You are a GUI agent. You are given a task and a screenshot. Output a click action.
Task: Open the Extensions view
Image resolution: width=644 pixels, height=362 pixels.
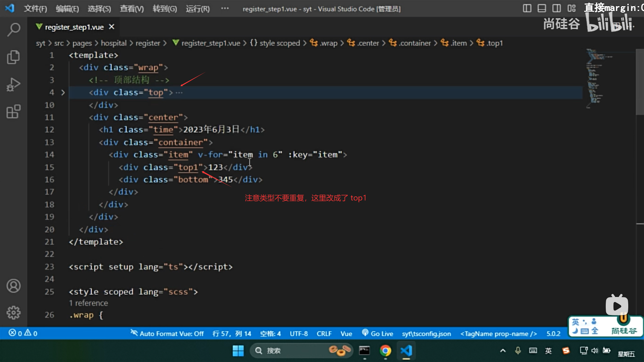[x=13, y=112]
